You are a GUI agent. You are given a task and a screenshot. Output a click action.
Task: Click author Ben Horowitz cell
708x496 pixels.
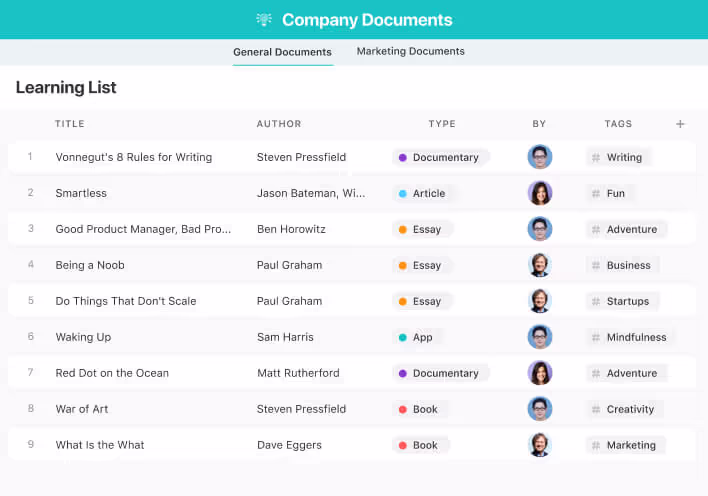pos(291,229)
